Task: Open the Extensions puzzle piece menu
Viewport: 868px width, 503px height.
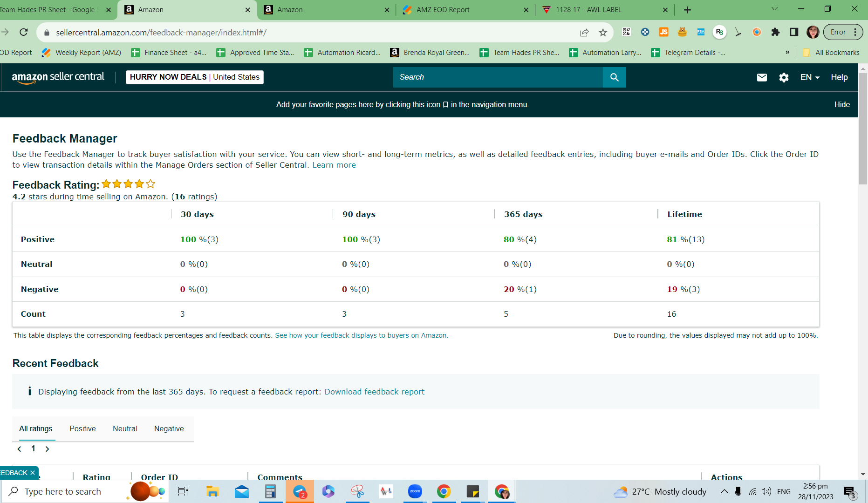Action: click(x=775, y=32)
